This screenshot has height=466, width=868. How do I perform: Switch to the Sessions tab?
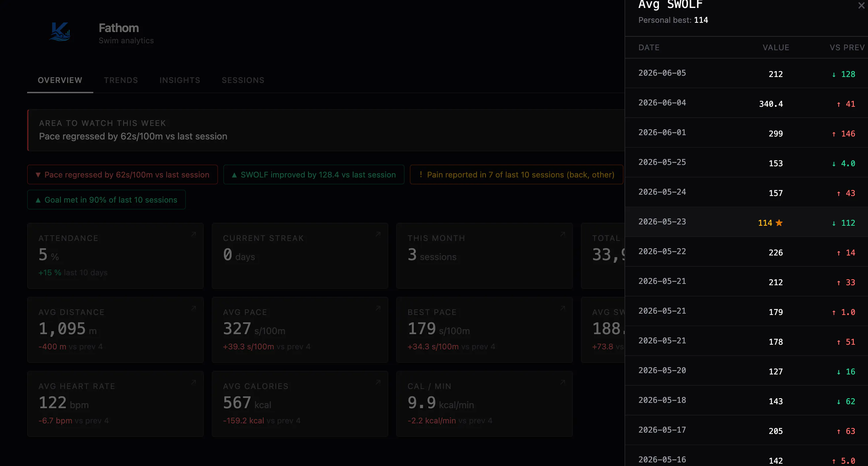coord(243,80)
